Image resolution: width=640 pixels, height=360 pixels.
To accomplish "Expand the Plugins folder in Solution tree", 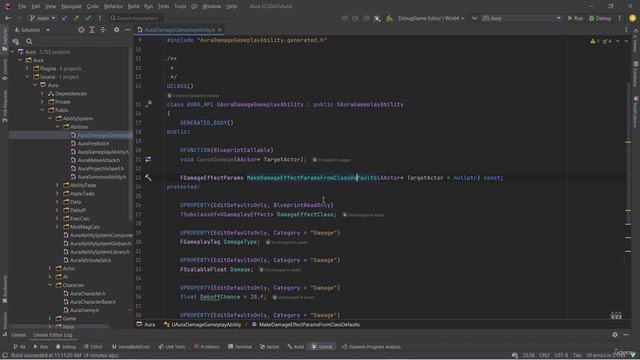I will [27, 69].
